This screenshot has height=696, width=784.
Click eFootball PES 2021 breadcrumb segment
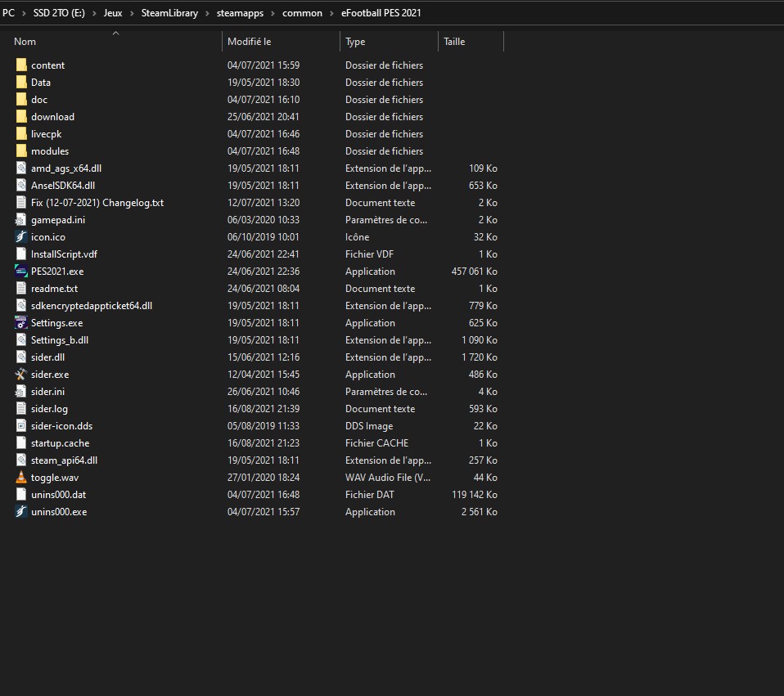pos(381,13)
